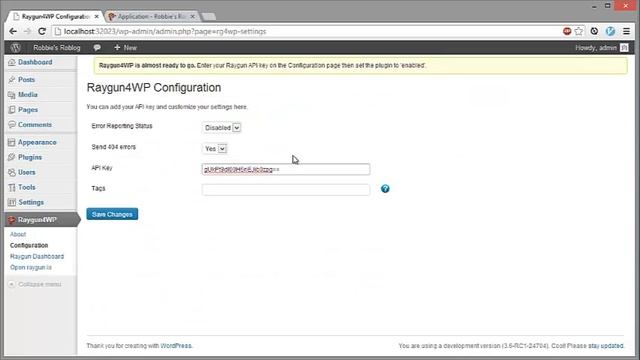This screenshot has width=640, height=360.
Task: Open Plugins in the sidebar
Action: [x=30, y=157]
